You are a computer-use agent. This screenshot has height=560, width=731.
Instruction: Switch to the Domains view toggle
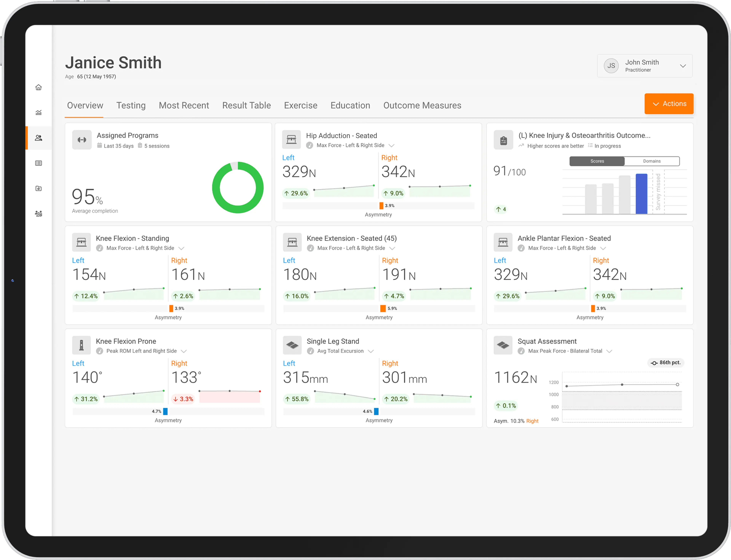tap(652, 161)
